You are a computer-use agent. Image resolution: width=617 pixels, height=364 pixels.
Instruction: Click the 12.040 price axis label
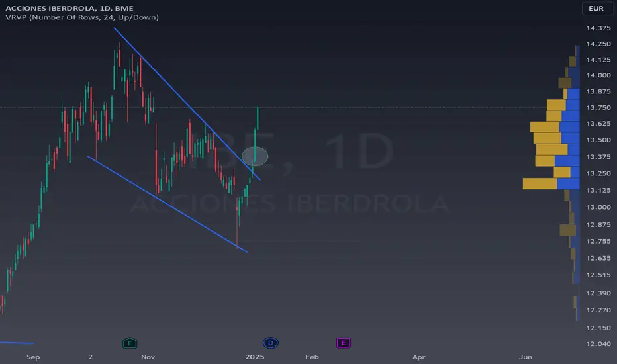pyautogui.click(x=598, y=344)
